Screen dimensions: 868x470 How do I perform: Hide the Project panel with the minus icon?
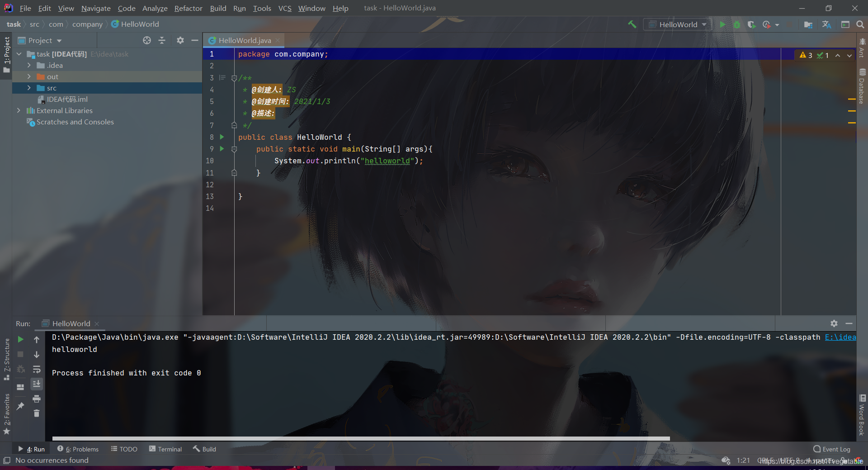[x=195, y=40]
